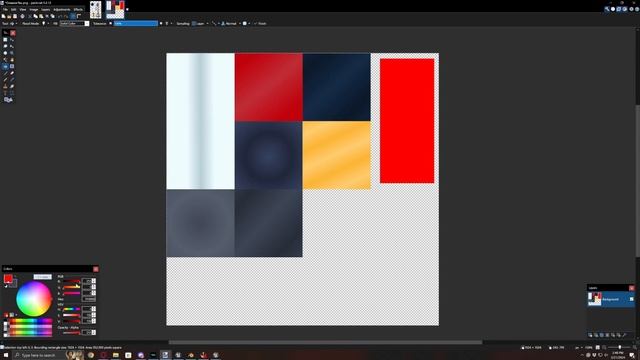Toggle the rulers toolbar button
Viewport: 640px width, 360px height.
click(x=79, y=16)
